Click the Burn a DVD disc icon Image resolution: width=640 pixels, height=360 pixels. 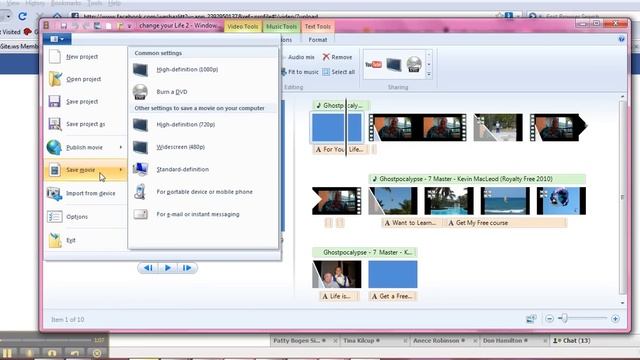click(140, 92)
